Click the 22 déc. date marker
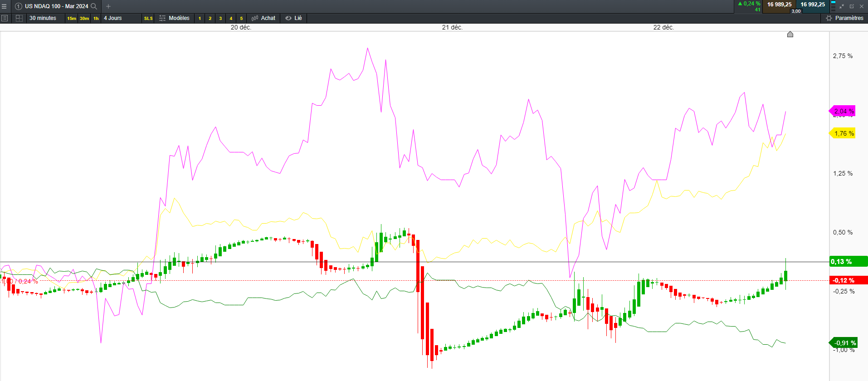 (x=663, y=27)
